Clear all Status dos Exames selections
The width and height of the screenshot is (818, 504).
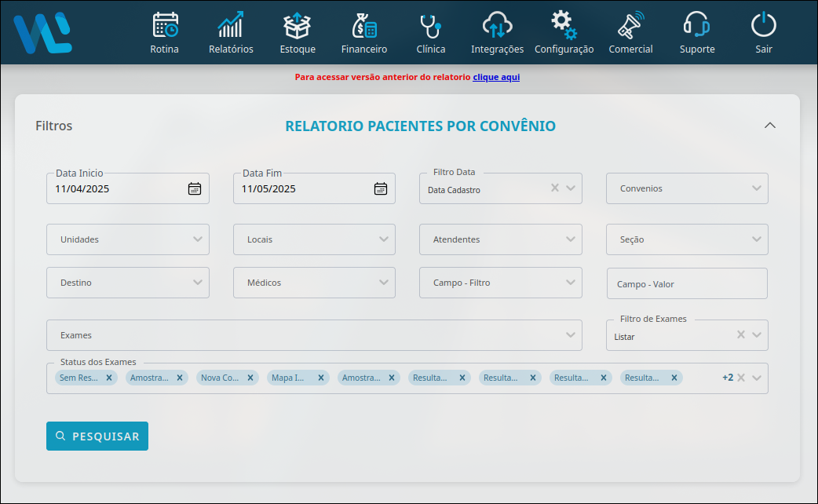[741, 378]
